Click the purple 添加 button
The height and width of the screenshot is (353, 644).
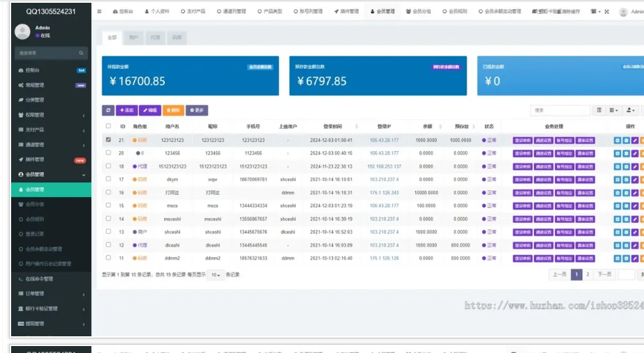[127, 110]
